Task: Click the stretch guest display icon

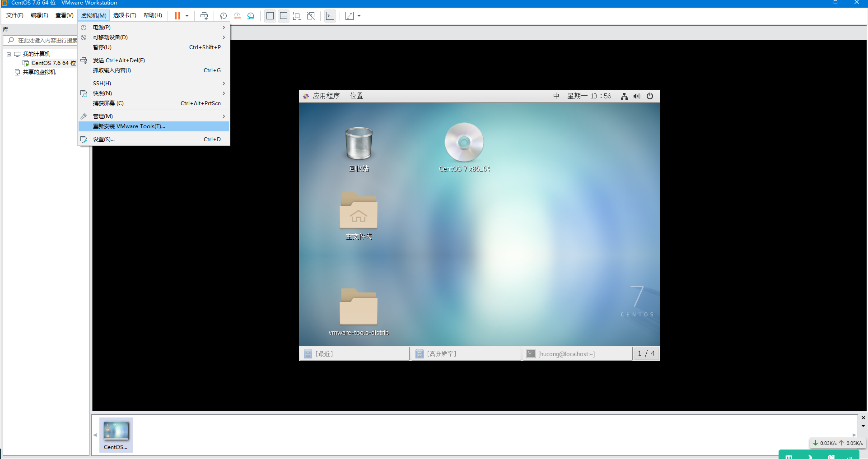Action: click(x=350, y=16)
